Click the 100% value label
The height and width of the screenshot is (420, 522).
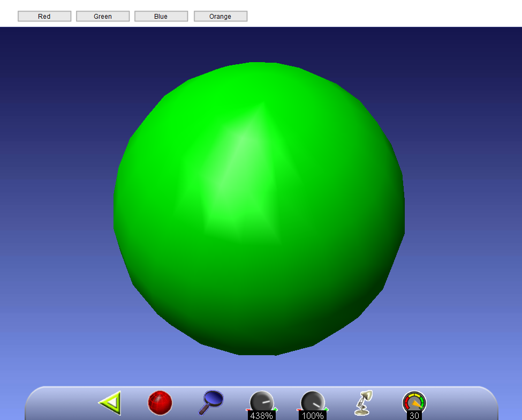click(313, 416)
